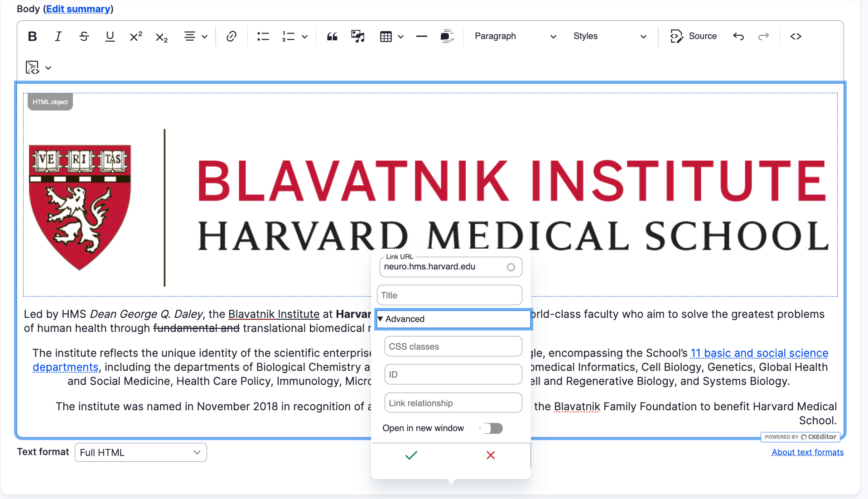Click the insert link icon
Viewport: 868px width, 499px height.
(231, 36)
